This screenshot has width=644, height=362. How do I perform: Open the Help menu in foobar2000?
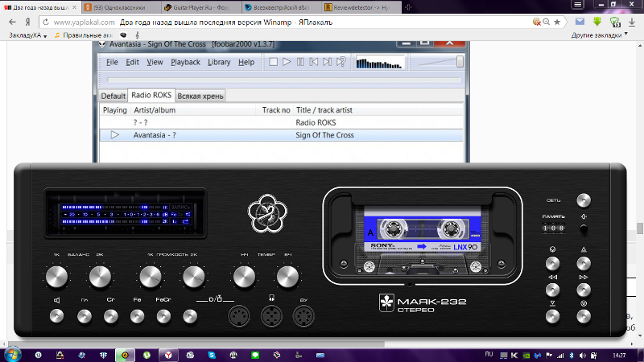(x=246, y=62)
